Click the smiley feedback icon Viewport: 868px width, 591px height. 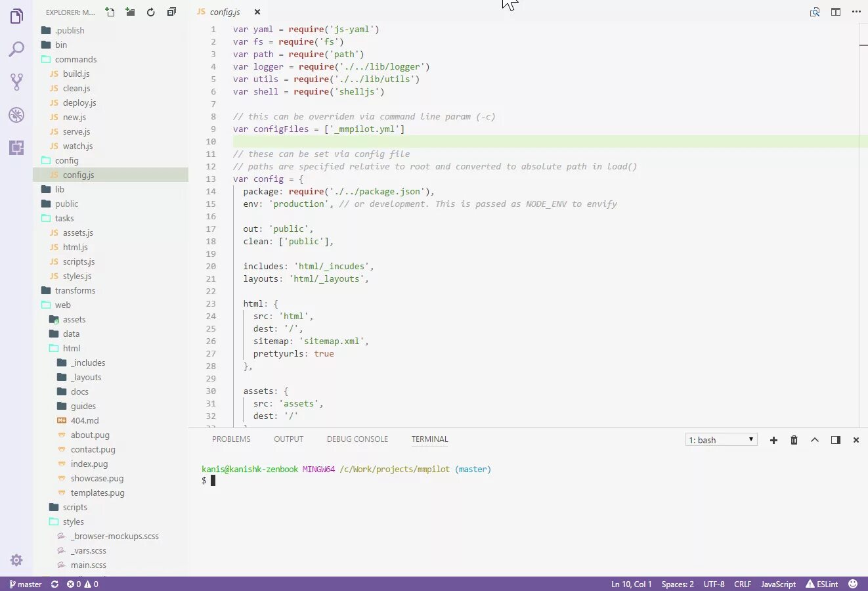pos(853,584)
